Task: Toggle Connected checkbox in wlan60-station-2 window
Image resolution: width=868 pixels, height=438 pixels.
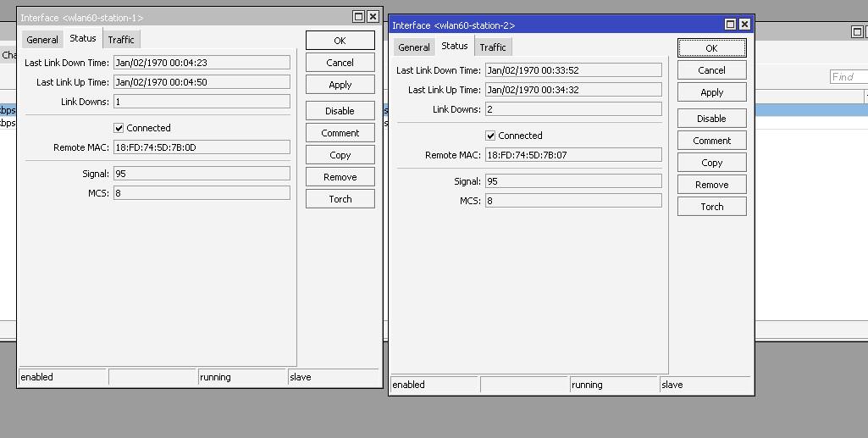Action: point(490,136)
